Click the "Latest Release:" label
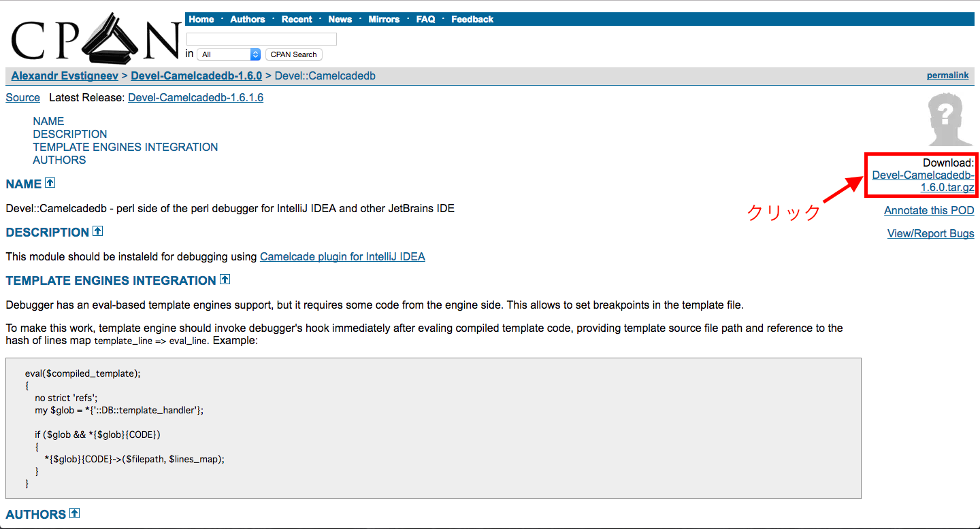Image resolution: width=980 pixels, height=529 pixels. point(87,97)
